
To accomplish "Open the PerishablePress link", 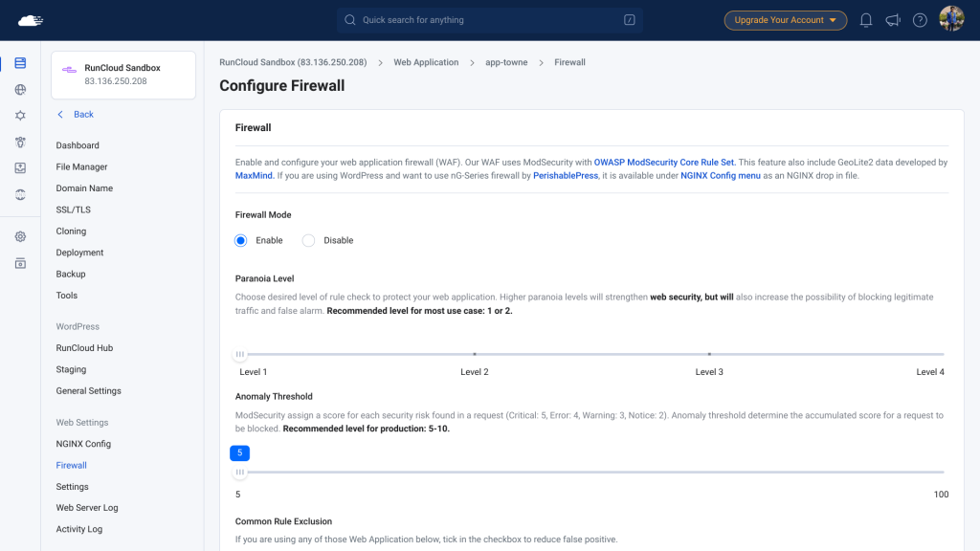I will (x=566, y=176).
